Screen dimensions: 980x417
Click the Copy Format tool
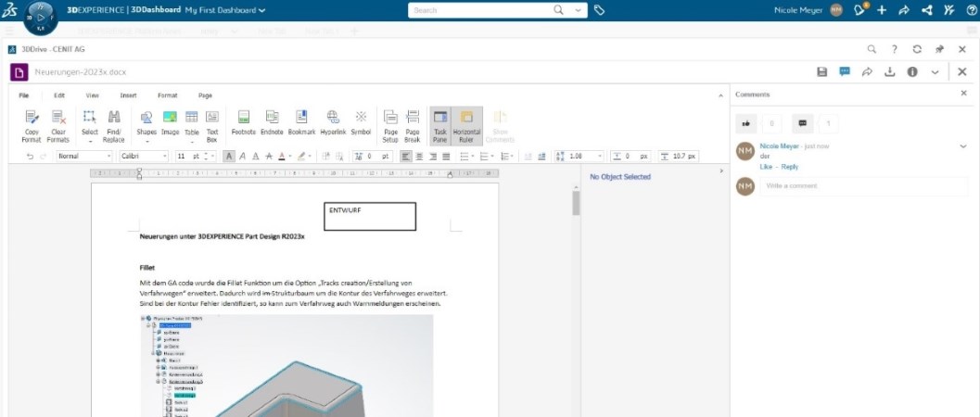click(32, 126)
